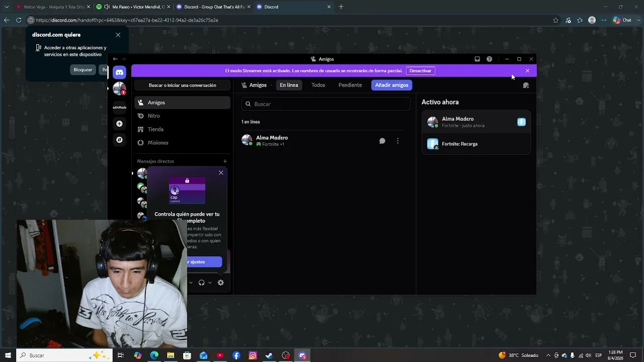Viewport: 644px width, 362px height.
Task: Open the Discord inbox icon
Action: [x=477, y=59]
